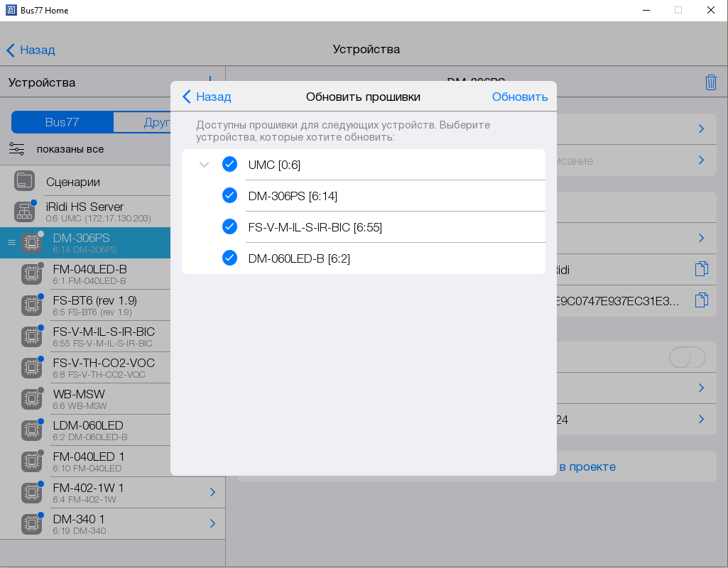
Task: Expand the DM-340 1 device arrow
Action: pos(212,524)
